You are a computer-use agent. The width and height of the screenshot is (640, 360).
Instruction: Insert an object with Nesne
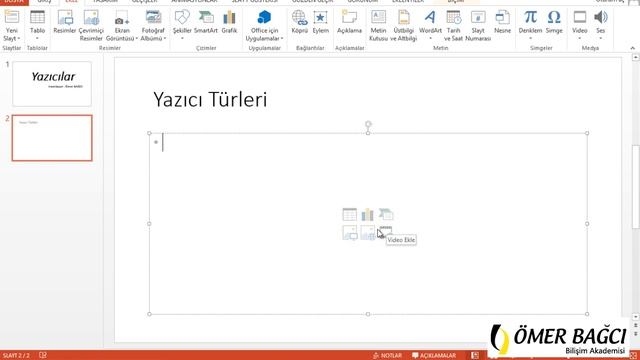pyautogui.click(x=502, y=22)
